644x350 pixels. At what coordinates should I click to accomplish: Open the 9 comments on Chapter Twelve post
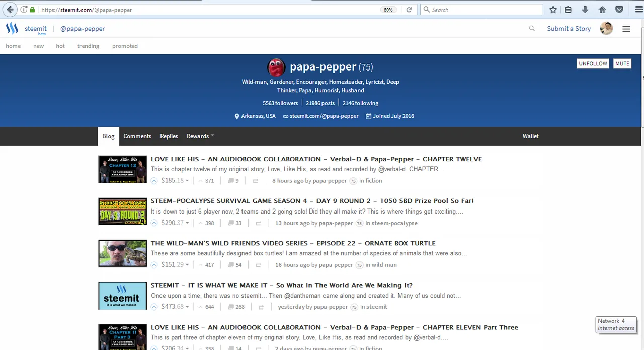(233, 181)
